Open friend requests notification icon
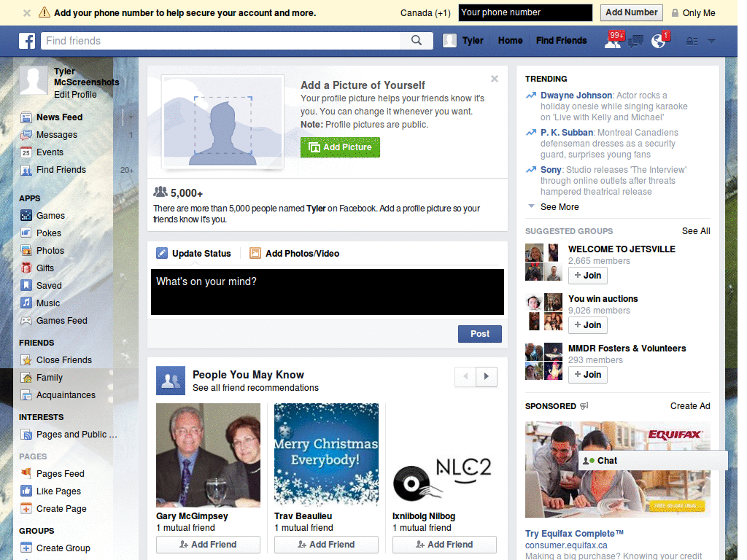747x560 pixels. pyautogui.click(x=613, y=41)
